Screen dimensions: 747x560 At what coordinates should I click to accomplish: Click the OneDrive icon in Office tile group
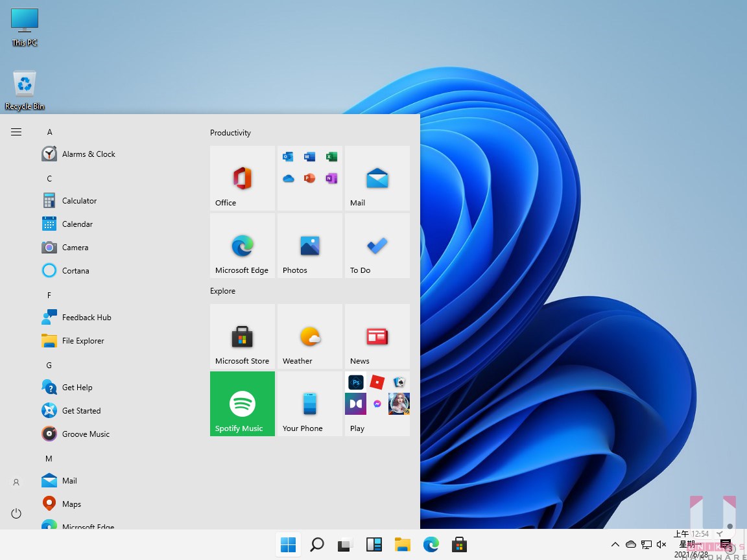[288, 179]
